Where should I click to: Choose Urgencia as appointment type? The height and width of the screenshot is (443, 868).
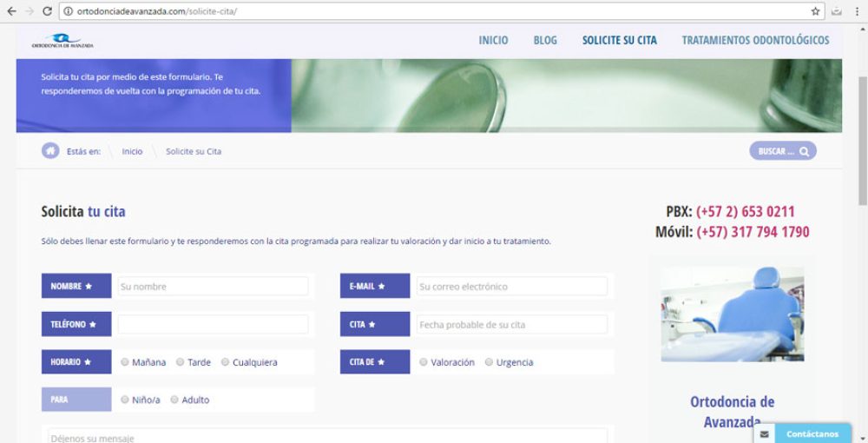pyautogui.click(x=490, y=362)
